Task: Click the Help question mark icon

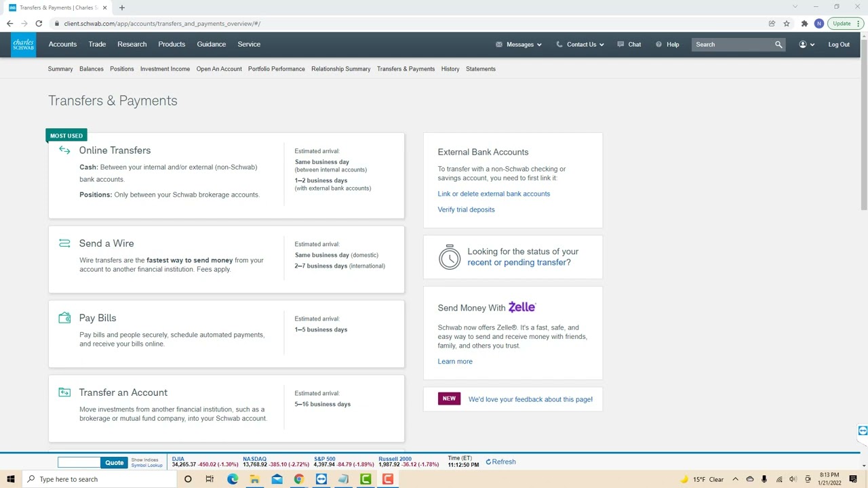Action: (x=658, y=45)
